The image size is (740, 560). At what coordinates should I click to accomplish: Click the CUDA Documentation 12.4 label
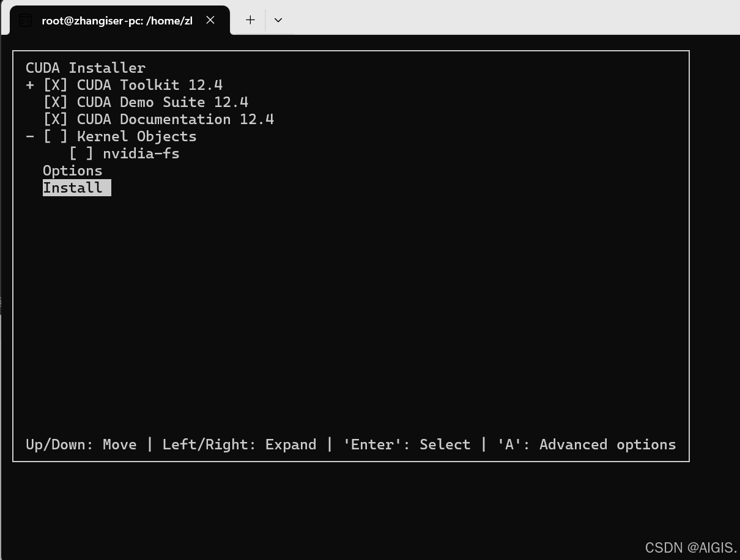pyautogui.click(x=176, y=119)
